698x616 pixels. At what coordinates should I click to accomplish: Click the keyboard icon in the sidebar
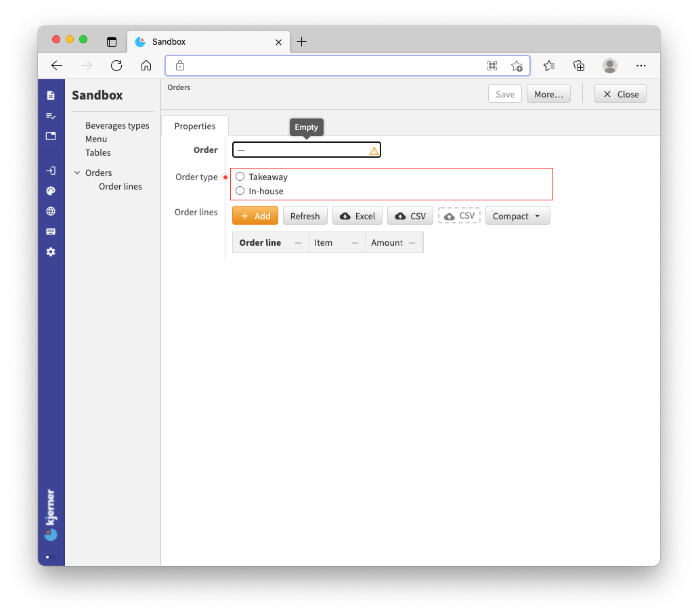click(51, 232)
